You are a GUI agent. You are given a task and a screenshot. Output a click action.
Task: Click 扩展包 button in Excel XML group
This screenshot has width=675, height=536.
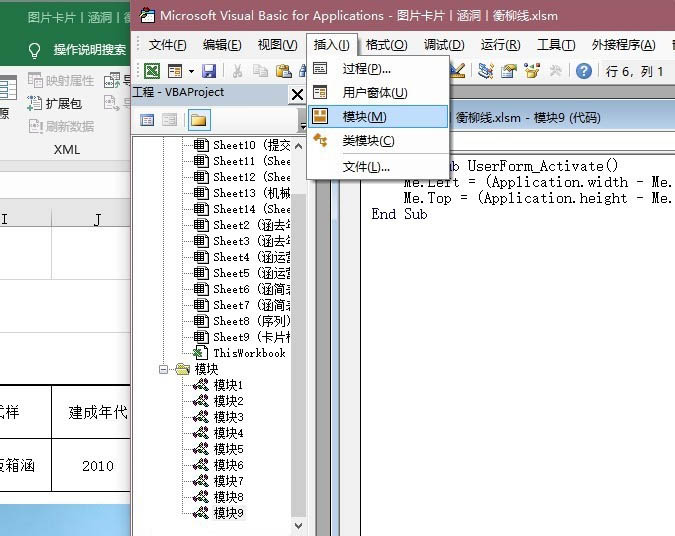coord(55,103)
